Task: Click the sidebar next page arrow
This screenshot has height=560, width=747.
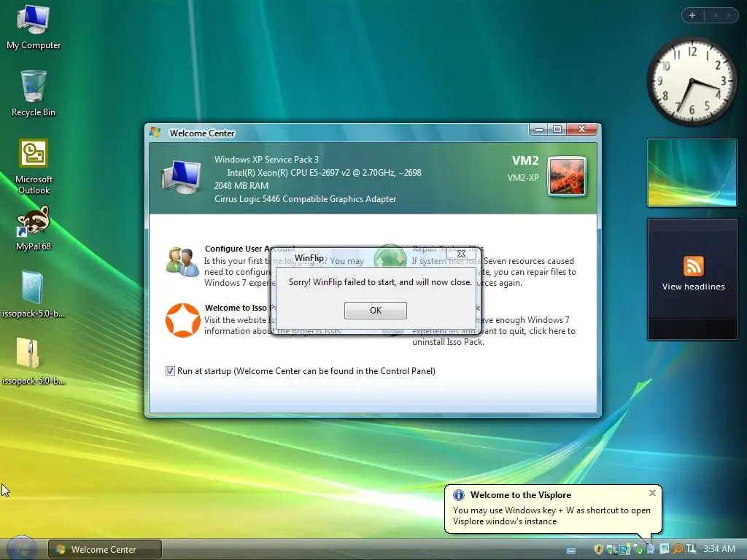Action: pyautogui.click(x=729, y=15)
